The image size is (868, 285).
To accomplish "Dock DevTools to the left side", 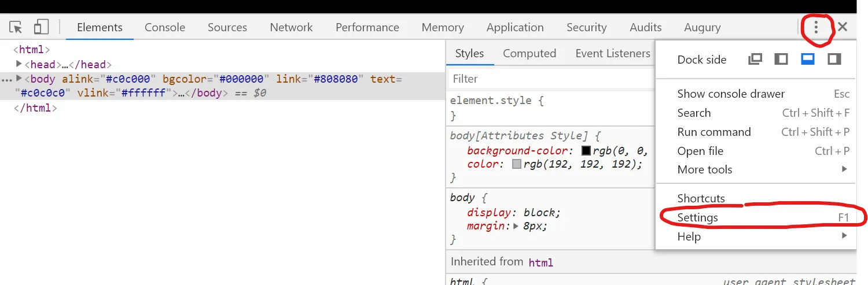I will (781, 59).
